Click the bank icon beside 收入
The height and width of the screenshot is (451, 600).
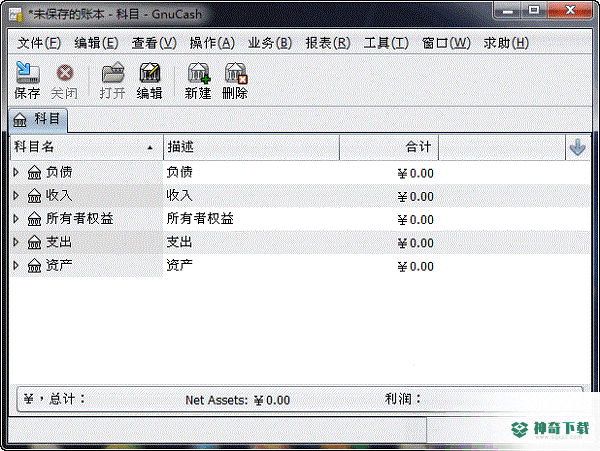pos(34,196)
